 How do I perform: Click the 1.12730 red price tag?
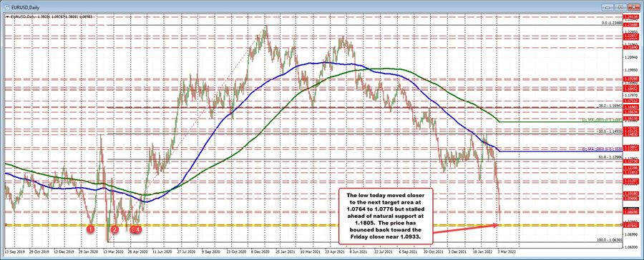pyautogui.click(x=631, y=161)
